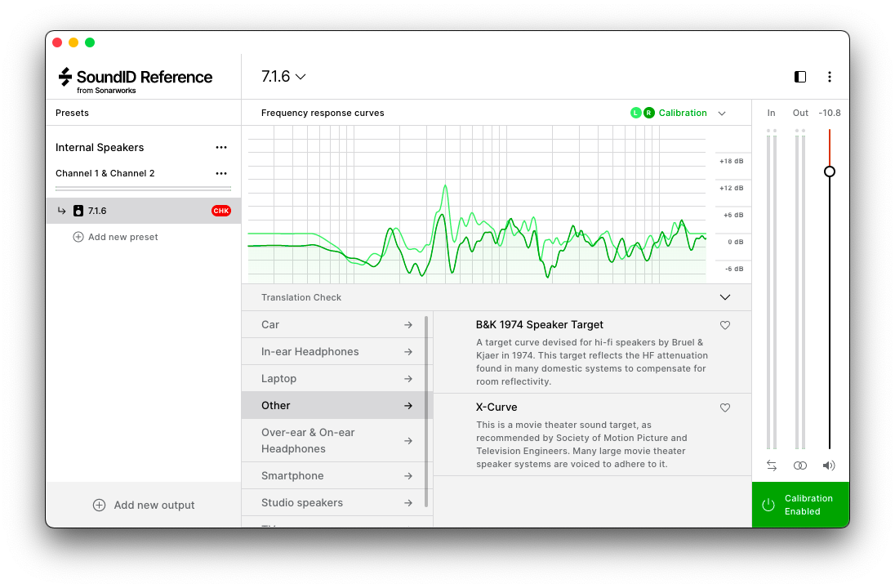Click the speaker icon beside 7.1.6 preset
Image resolution: width=895 pixels, height=588 pixels.
[78, 211]
